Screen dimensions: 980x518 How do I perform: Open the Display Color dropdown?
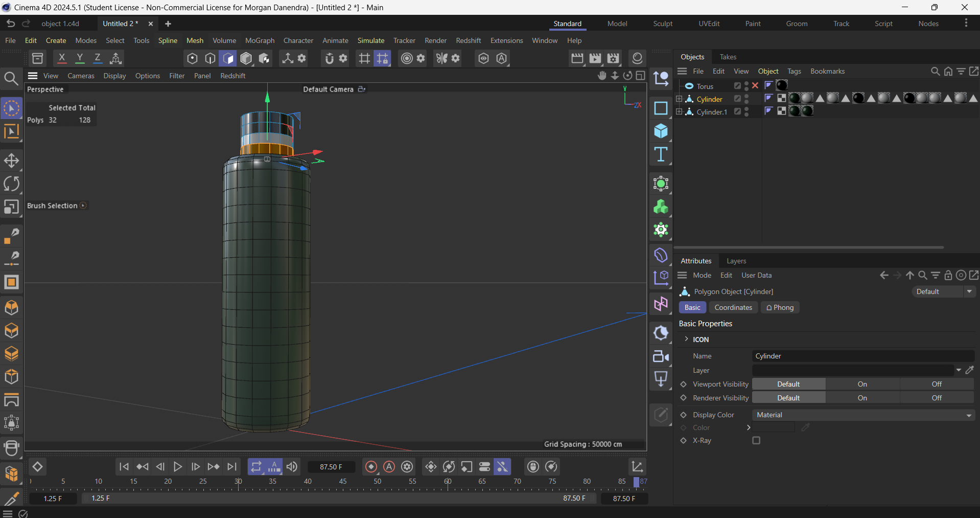(x=863, y=415)
